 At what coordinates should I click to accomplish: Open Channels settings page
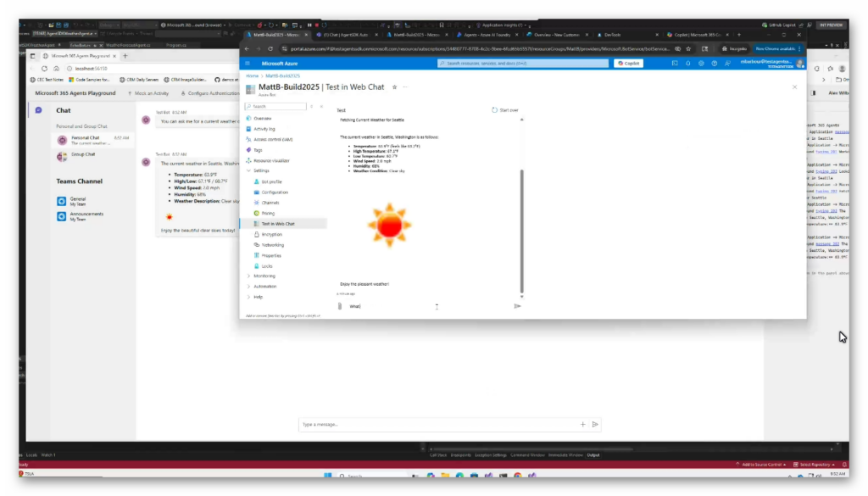(x=270, y=203)
